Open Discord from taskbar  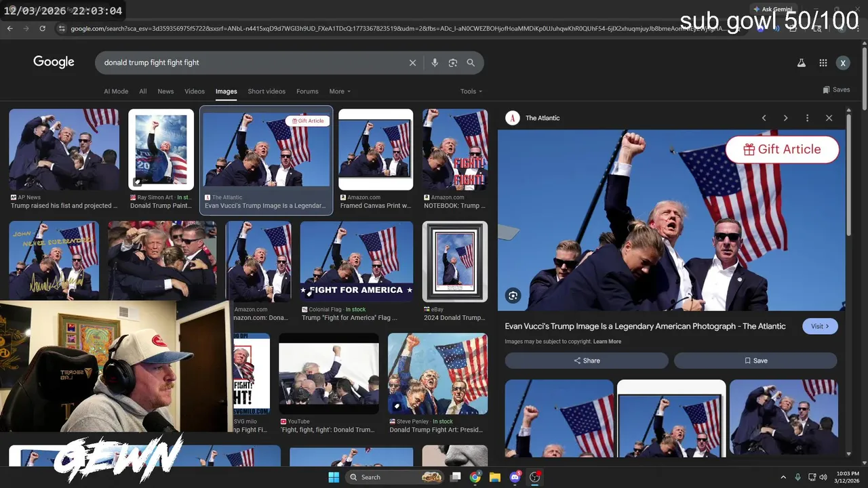coord(515,477)
